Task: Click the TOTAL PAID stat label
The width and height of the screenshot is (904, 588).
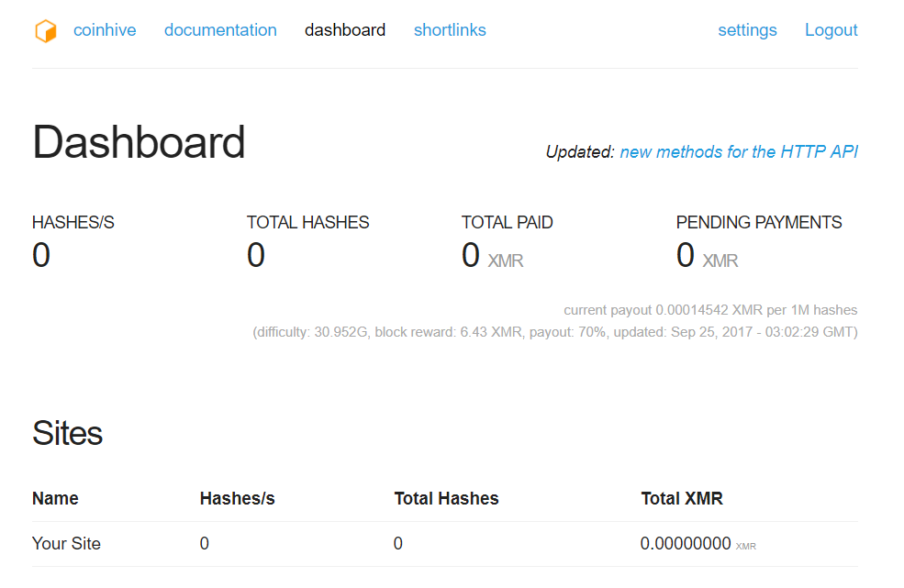Action: pos(507,223)
